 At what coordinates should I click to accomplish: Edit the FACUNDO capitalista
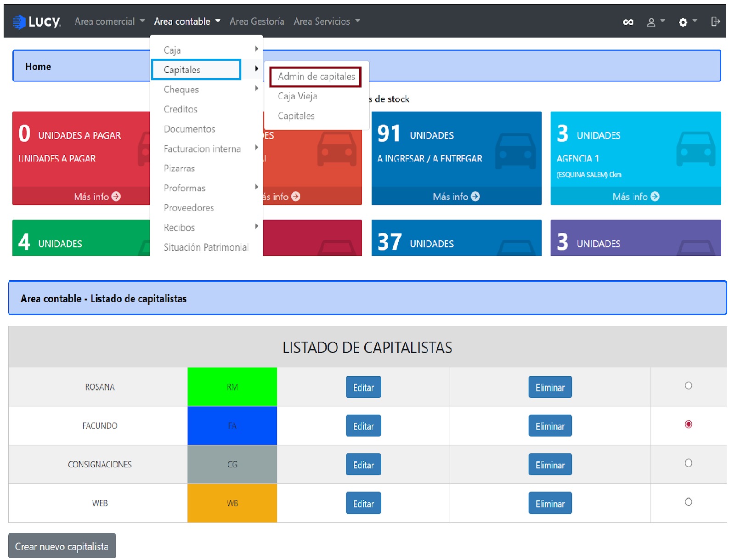[363, 426]
